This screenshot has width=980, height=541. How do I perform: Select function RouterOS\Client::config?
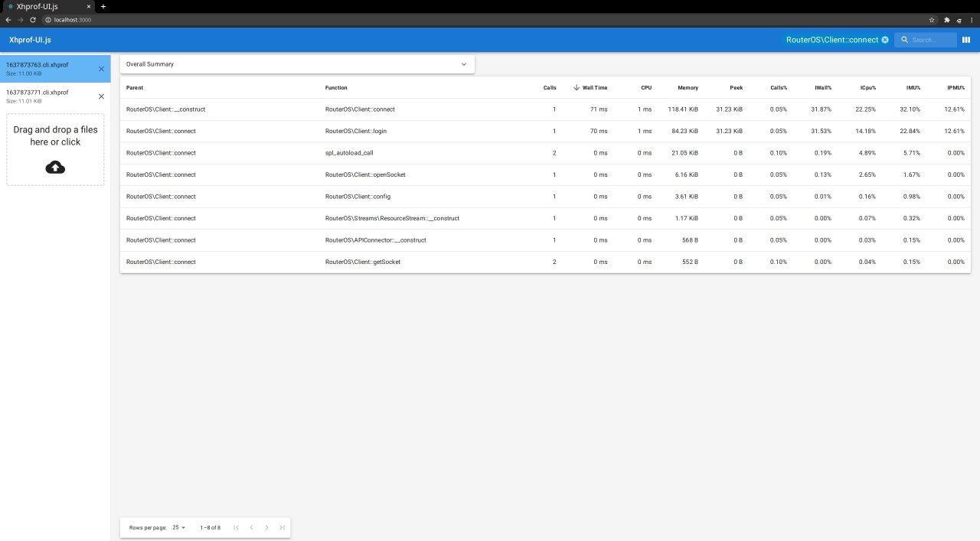tap(358, 197)
